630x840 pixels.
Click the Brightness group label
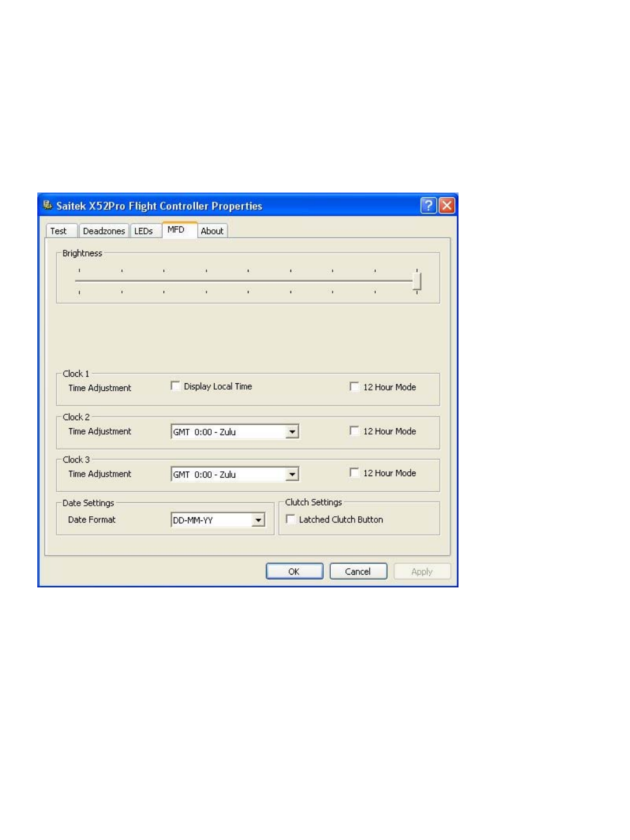pos(82,253)
